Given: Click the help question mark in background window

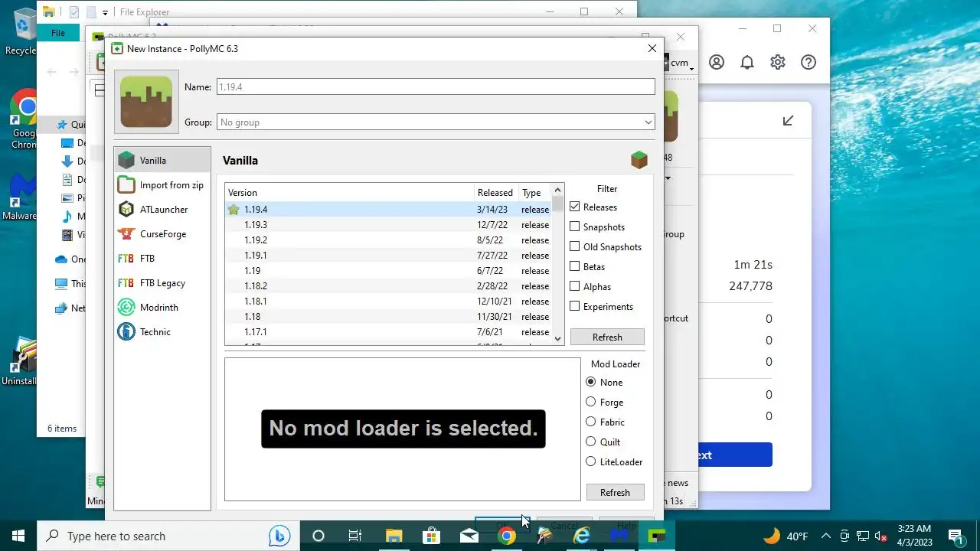Looking at the screenshot, I should click(808, 63).
